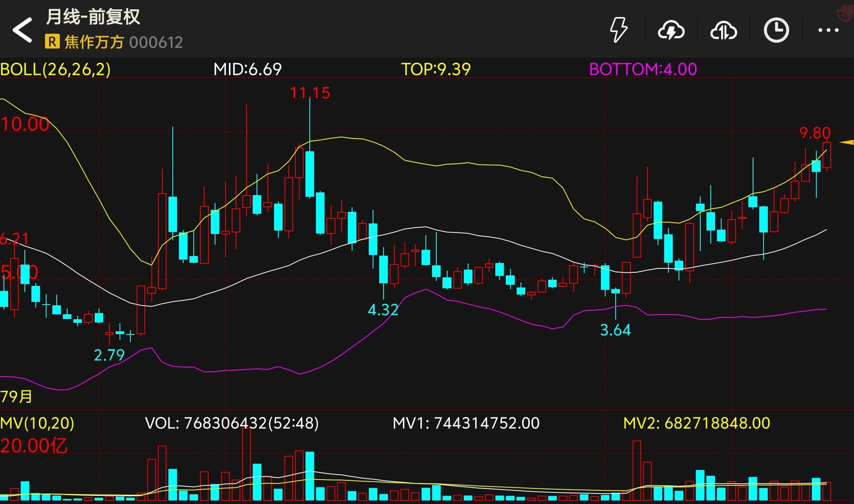Open the three-dot more menu

828,30
